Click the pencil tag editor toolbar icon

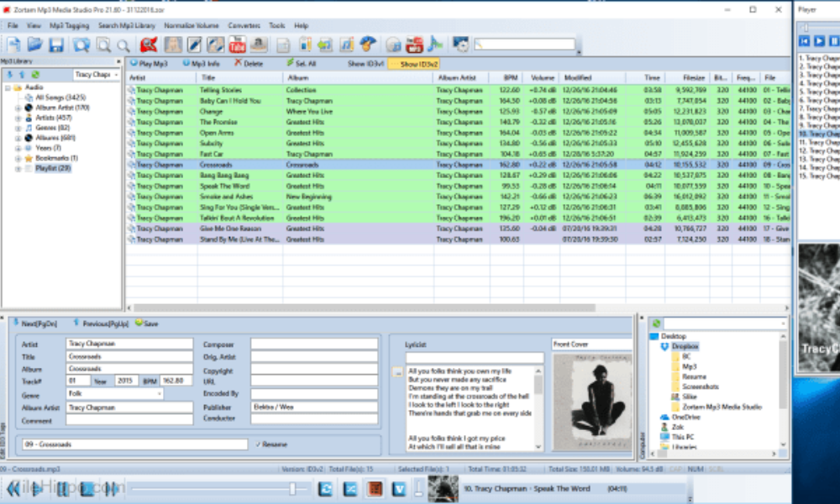pyautogui.click(x=194, y=45)
